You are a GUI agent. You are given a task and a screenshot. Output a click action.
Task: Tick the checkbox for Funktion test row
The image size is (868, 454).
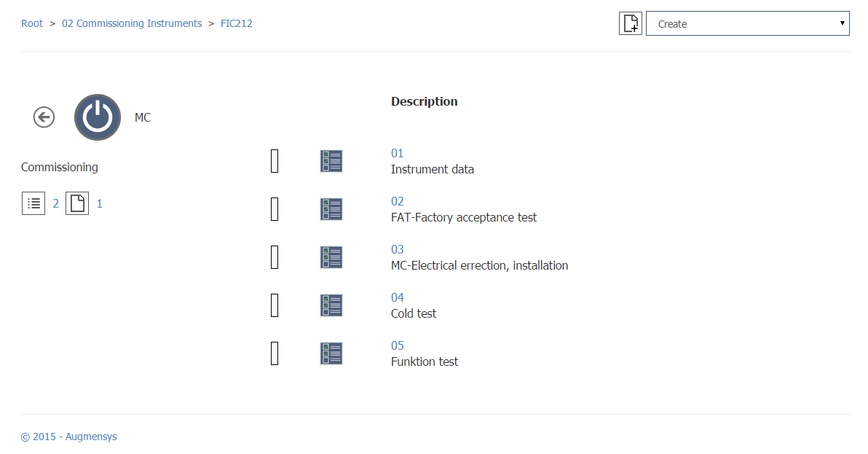tap(275, 353)
